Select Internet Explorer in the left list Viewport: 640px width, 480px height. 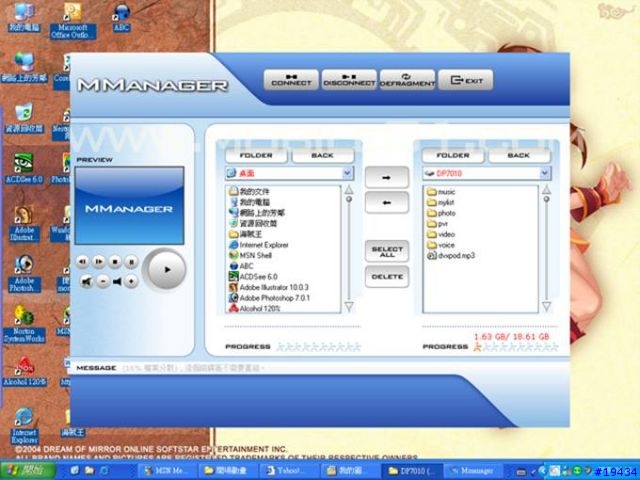click(259, 245)
